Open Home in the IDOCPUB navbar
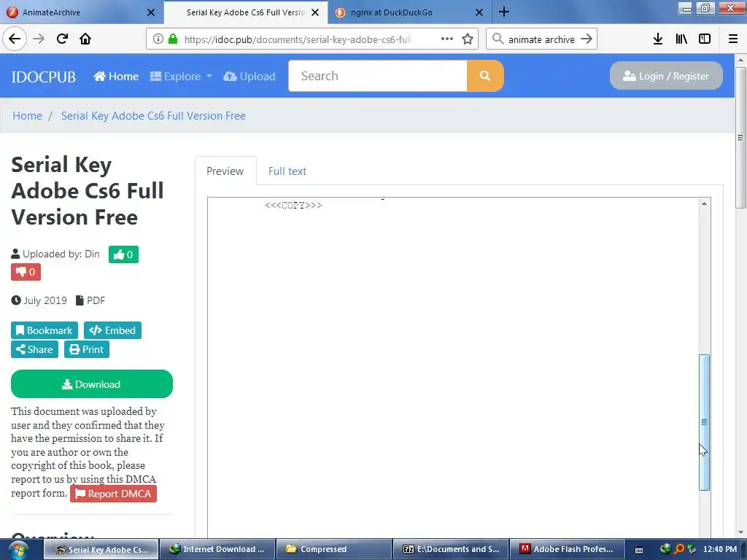 tap(116, 76)
